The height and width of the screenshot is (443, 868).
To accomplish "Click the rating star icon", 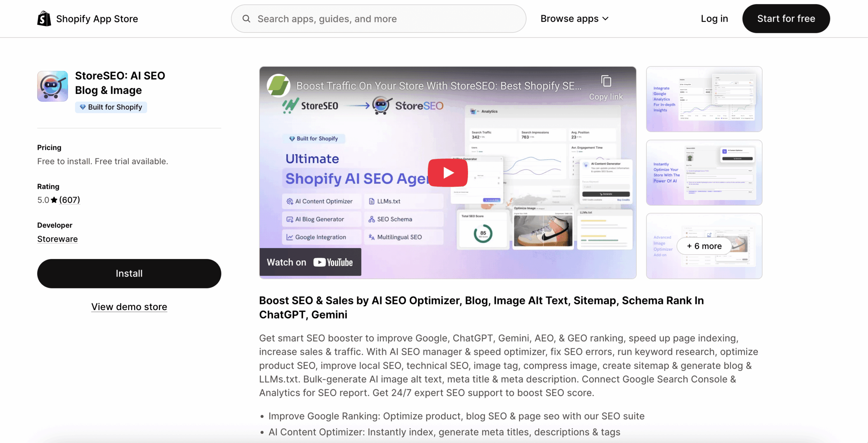I will pyautogui.click(x=54, y=200).
